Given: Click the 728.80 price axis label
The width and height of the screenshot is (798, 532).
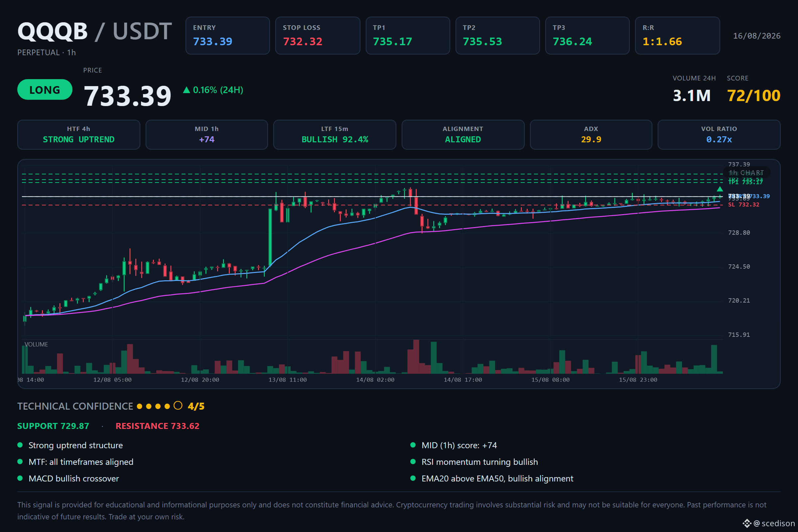Looking at the screenshot, I should click(x=739, y=233).
